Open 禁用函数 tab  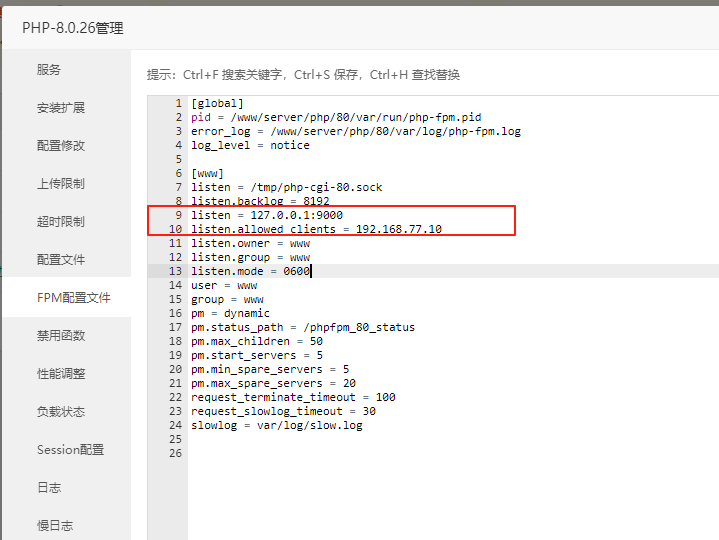pyautogui.click(x=61, y=335)
